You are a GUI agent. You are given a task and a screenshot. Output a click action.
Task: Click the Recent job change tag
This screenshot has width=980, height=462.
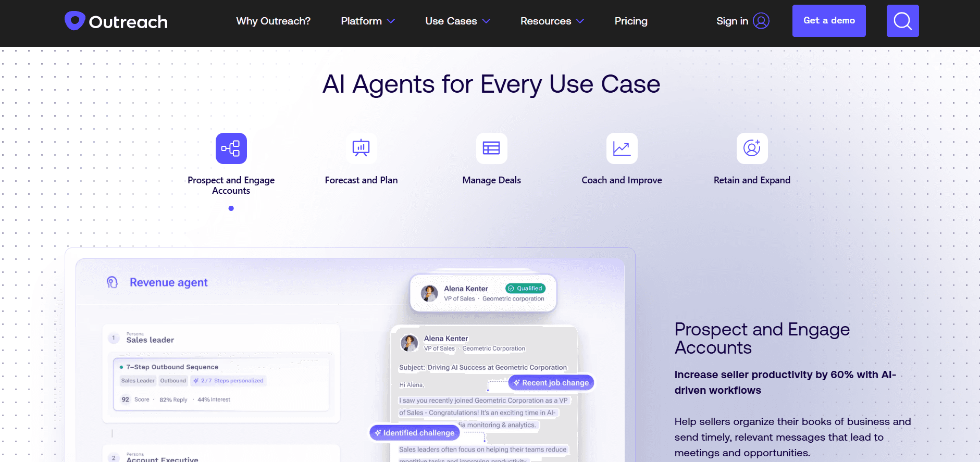551,382
